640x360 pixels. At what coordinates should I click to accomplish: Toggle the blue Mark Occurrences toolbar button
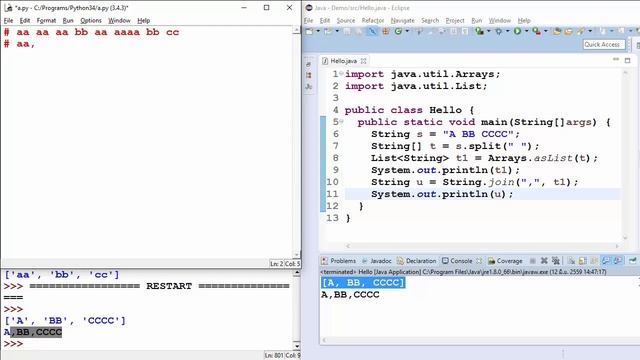point(372,31)
